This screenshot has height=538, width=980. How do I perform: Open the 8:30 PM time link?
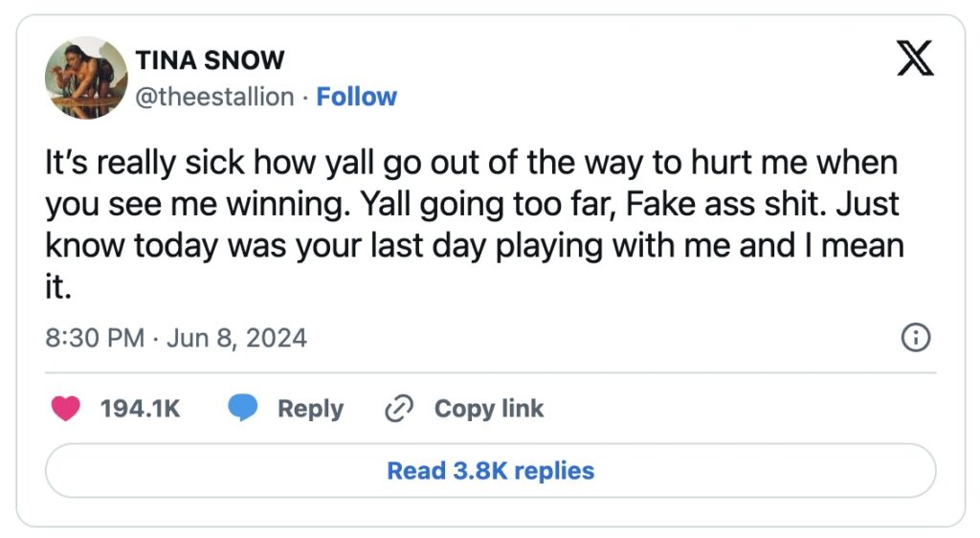tap(94, 338)
